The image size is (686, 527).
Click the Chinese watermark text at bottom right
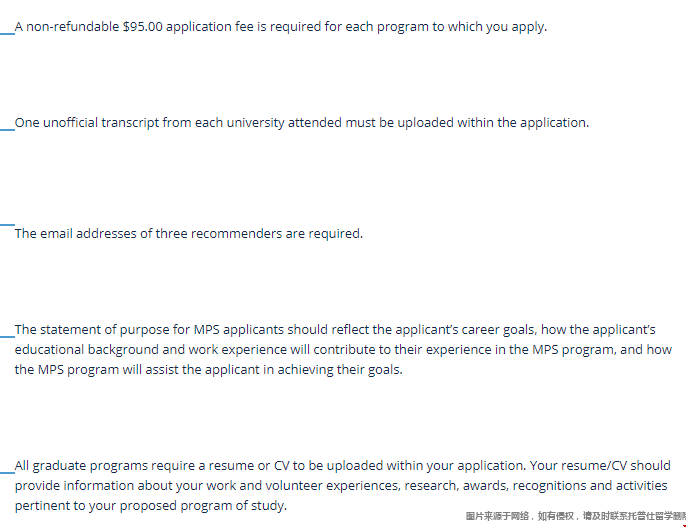point(575,516)
